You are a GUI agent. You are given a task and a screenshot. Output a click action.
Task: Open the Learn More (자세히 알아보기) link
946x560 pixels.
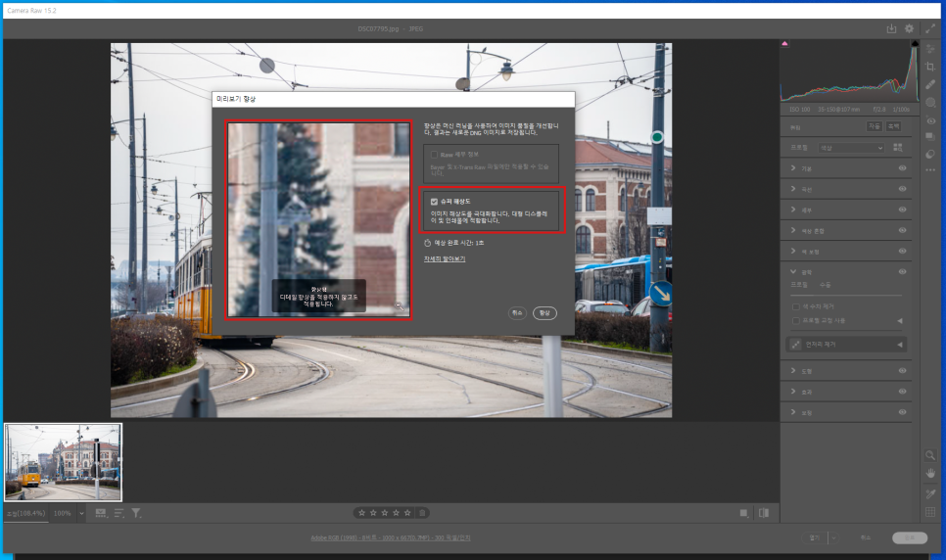coord(444,258)
